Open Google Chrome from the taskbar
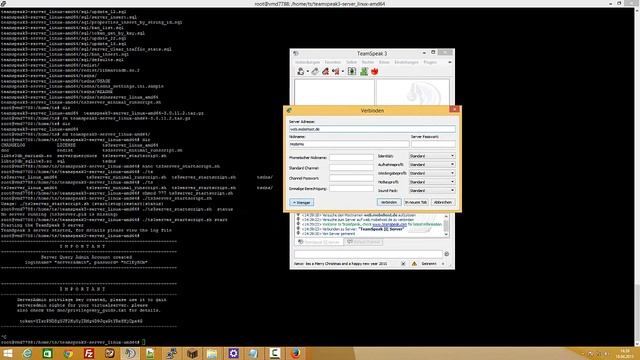The image size is (640, 360). point(68,353)
